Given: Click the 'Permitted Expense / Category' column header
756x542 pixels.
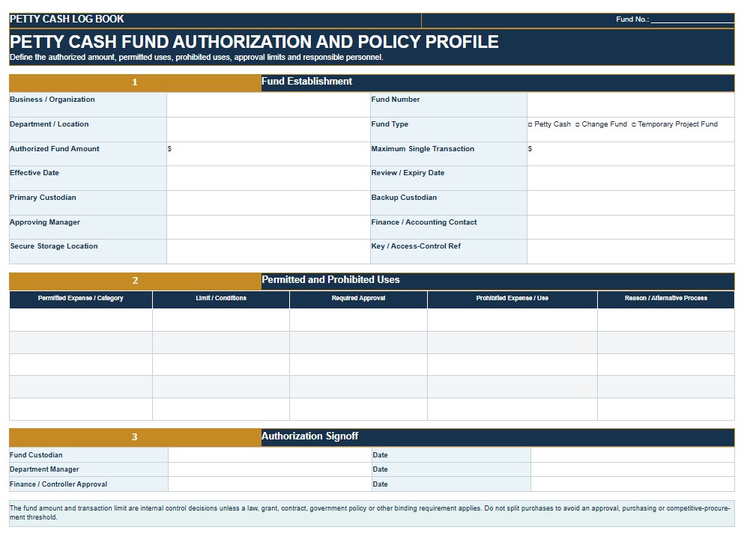Looking at the screenshot, I should pos(80,298).
